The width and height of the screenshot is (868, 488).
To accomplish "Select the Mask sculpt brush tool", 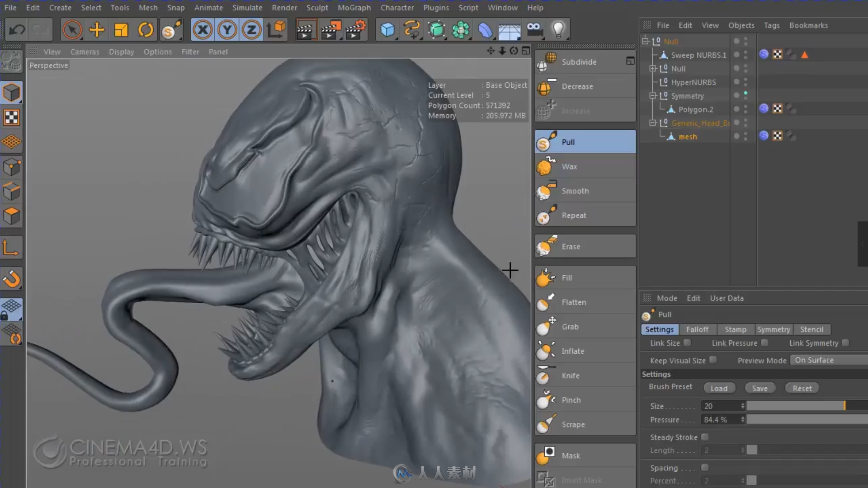I will pos(585,455).
